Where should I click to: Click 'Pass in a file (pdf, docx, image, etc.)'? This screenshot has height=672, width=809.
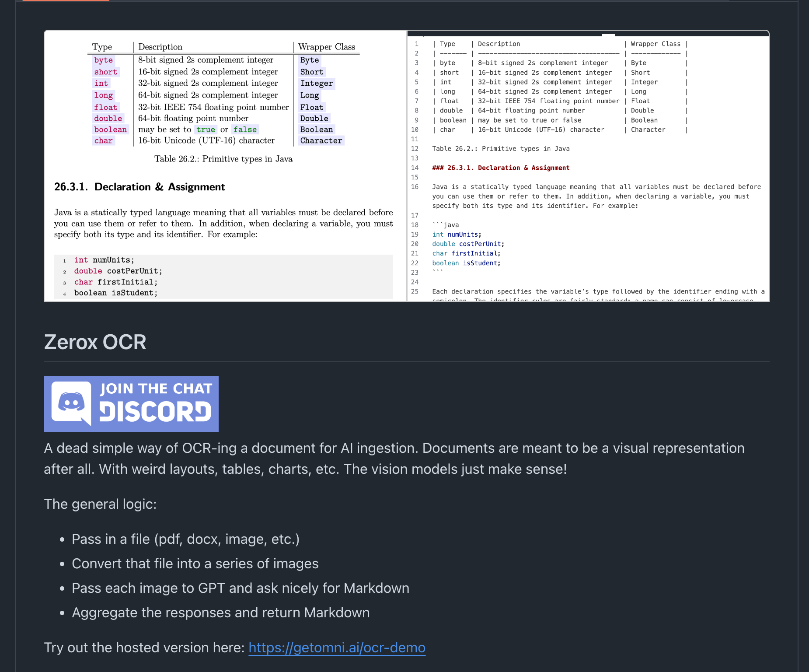pos(185,539)
